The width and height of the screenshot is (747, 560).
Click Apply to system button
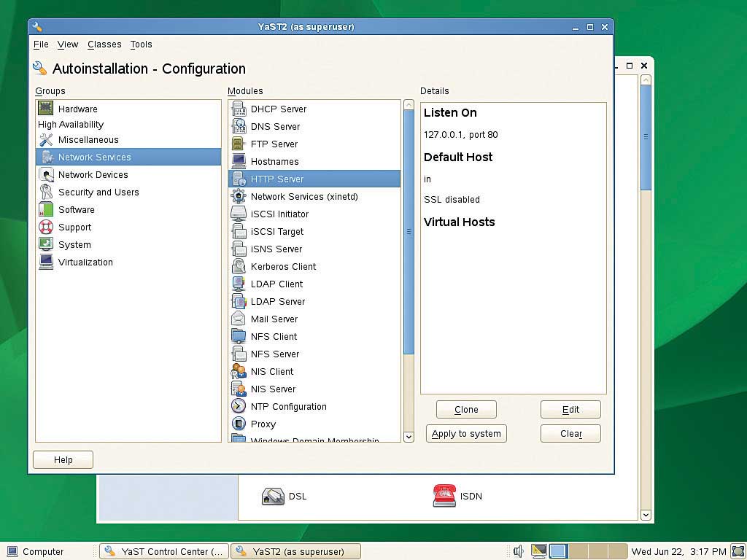466,433
